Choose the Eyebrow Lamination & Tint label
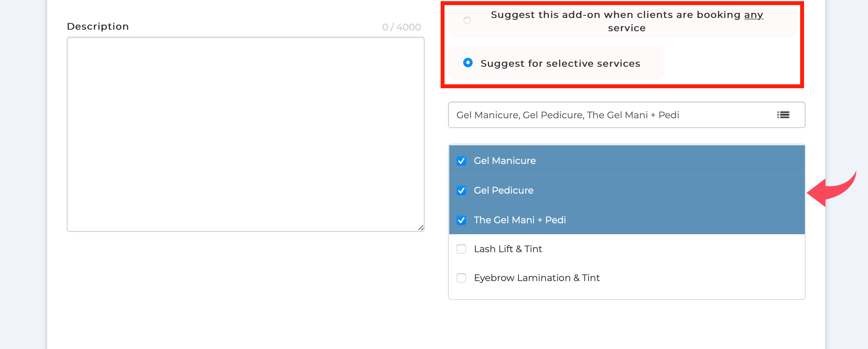Image resolution: width=868 pixels, height=349 pixels. click(x=537, y=278)
